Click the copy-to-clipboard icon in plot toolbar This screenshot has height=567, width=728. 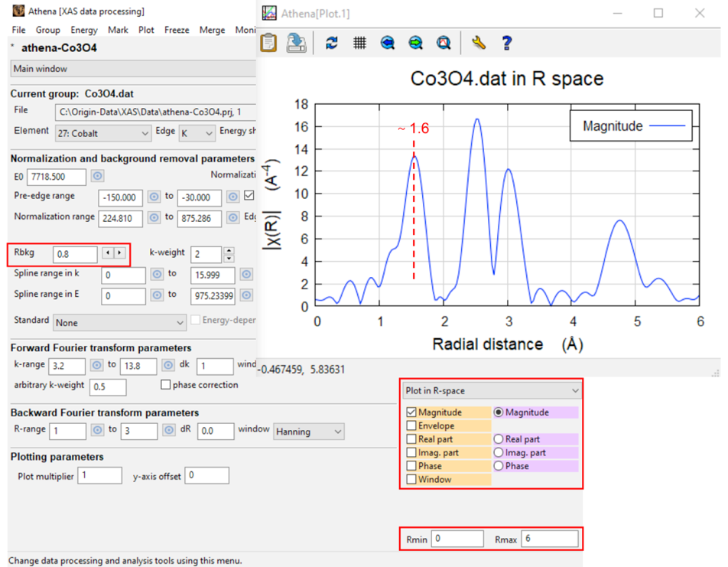[x=268, y=43]
